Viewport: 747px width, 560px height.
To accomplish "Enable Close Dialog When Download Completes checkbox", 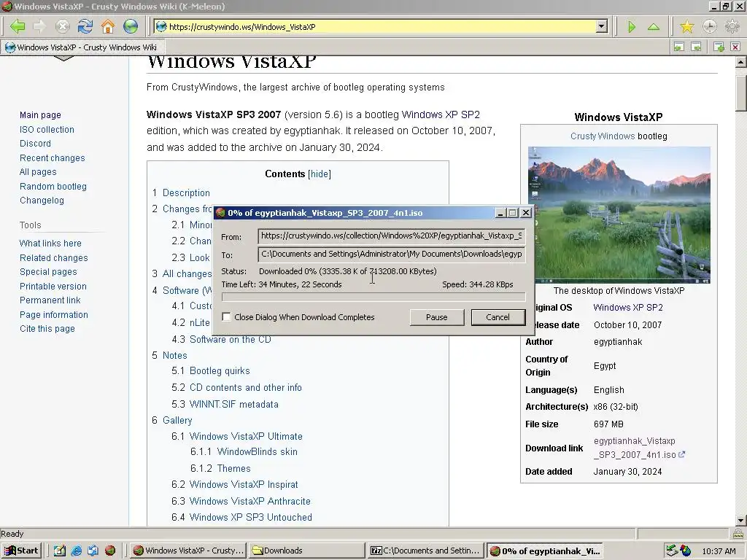I will coord(226,317).
